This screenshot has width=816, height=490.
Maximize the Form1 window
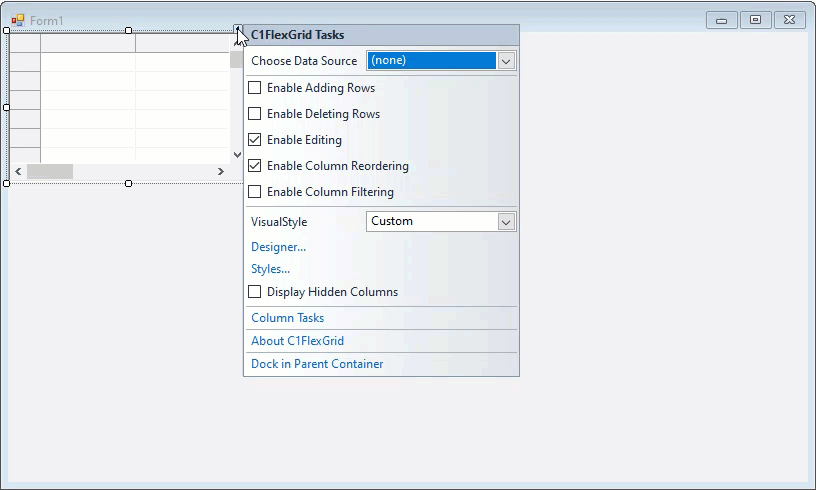(x=755, y=20)
